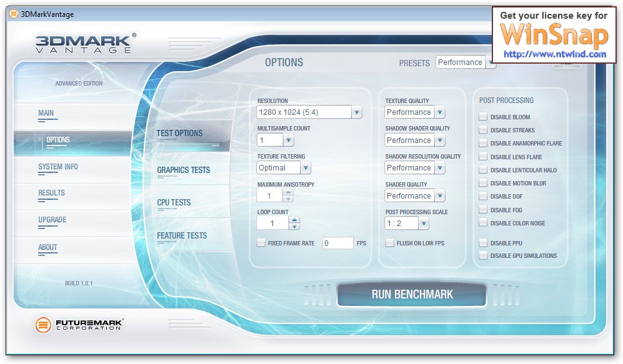Viewport: 623px width, 364px height.
Task: Toggle Flush on Low FPS checkbox
Action: coord(390,242)
